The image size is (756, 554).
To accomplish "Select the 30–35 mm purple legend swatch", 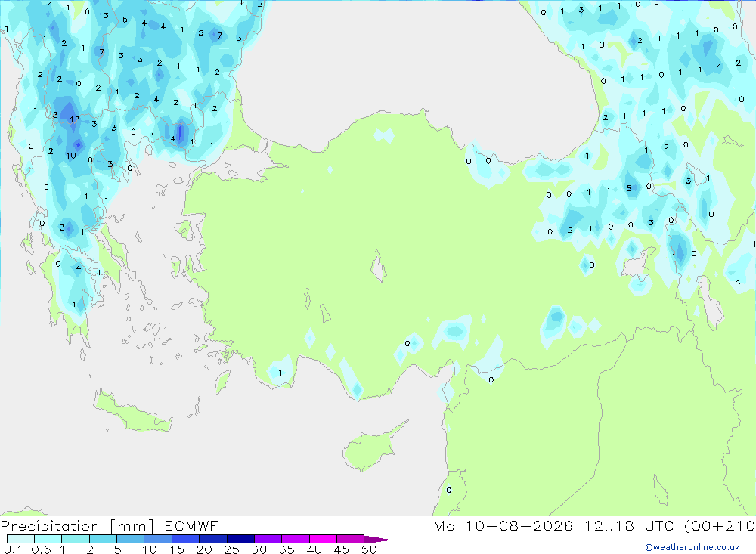I will [x=268, y=539].
